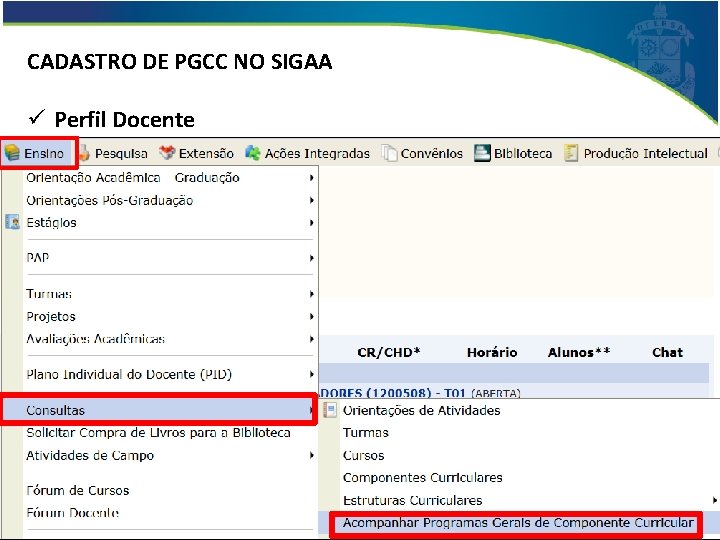Expand Avaliações Acadêmicas submenu arrow
Image resolution: width=720 pixels, height=540 pixels.
pyautogui.click(x=312, y=339)
